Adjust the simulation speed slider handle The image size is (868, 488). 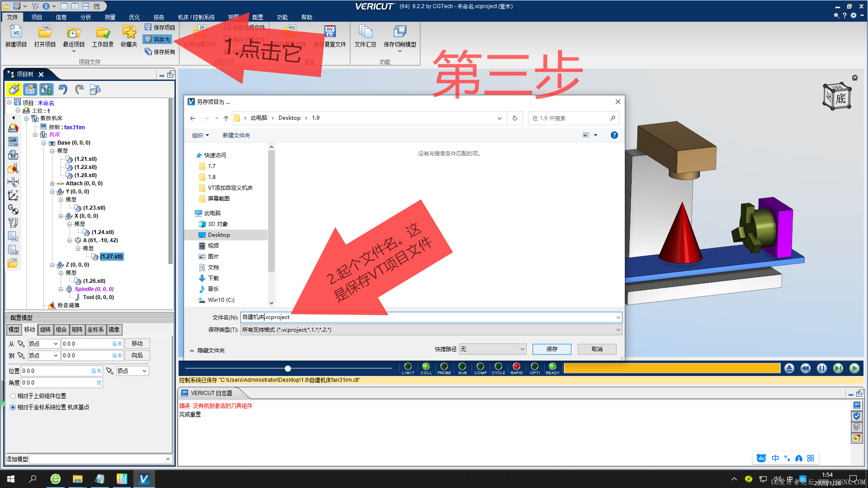coord(288,368)
